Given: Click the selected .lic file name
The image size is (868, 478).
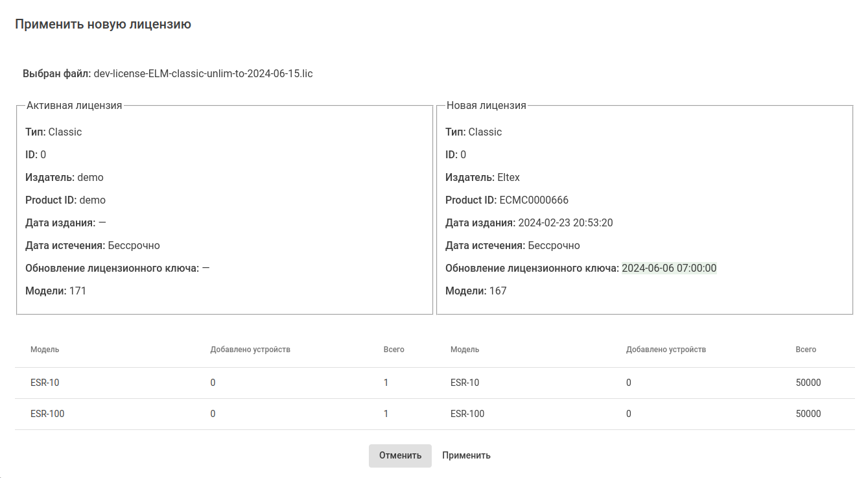Looking at the screenshot, I should click(203, 74).
